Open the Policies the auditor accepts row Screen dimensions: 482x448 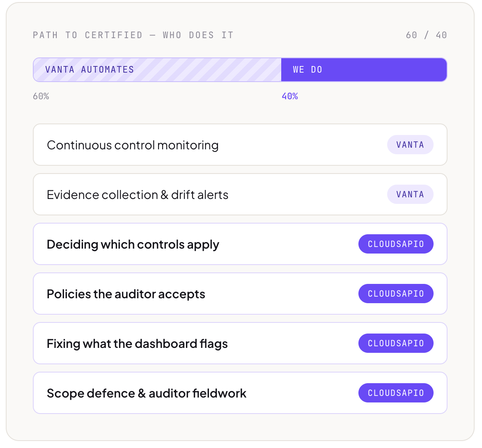240,294
